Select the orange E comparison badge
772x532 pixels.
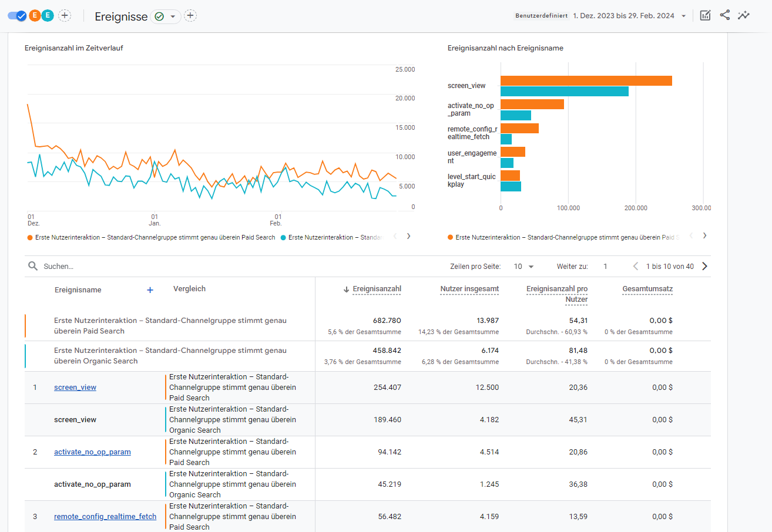(x=35, y=16)
